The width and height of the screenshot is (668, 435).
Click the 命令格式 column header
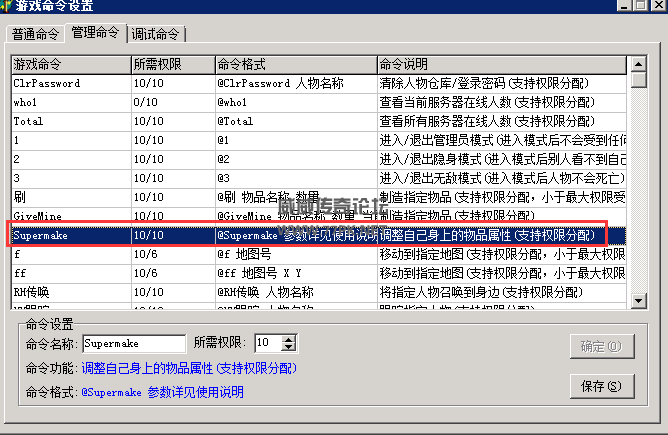(294, 64)
